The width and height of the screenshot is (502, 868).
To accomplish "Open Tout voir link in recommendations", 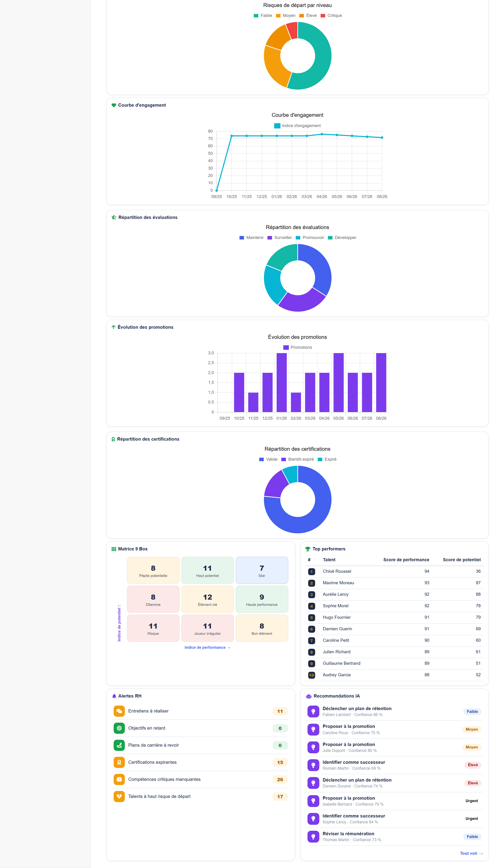I will coord(471,854).
